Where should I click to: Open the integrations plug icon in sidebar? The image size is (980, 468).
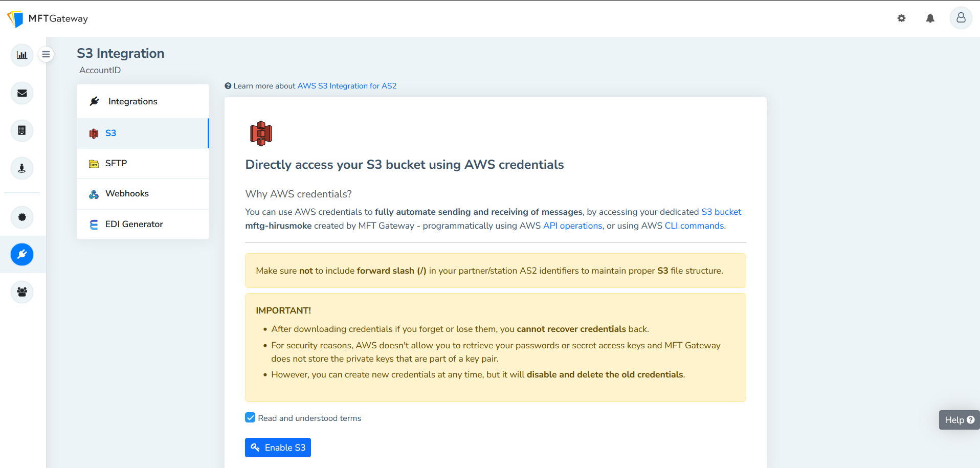(x=22, y=254)
